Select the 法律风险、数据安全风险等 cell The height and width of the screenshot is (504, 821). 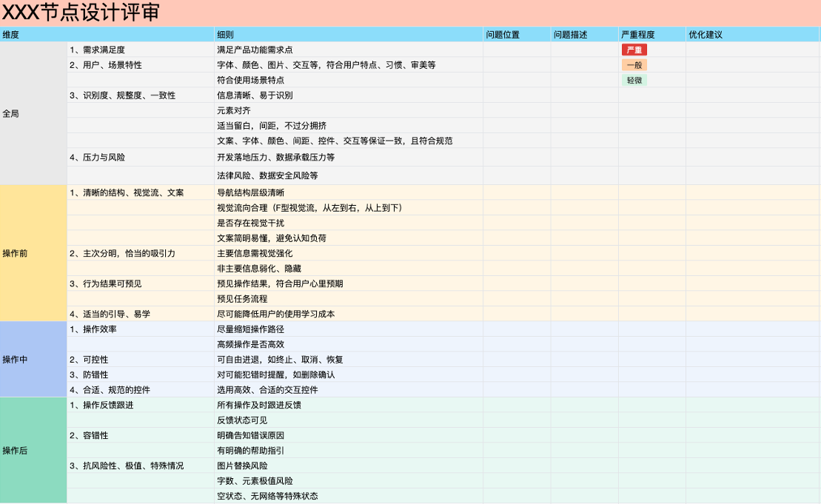349,175
